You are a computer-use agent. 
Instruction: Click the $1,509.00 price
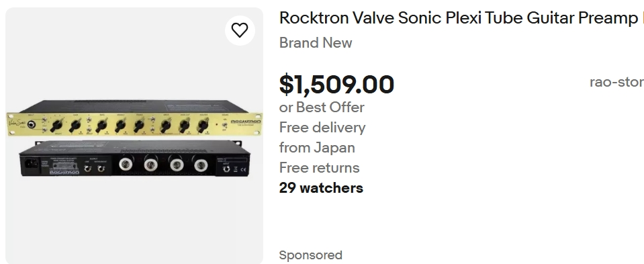click(x=336, y=84)
